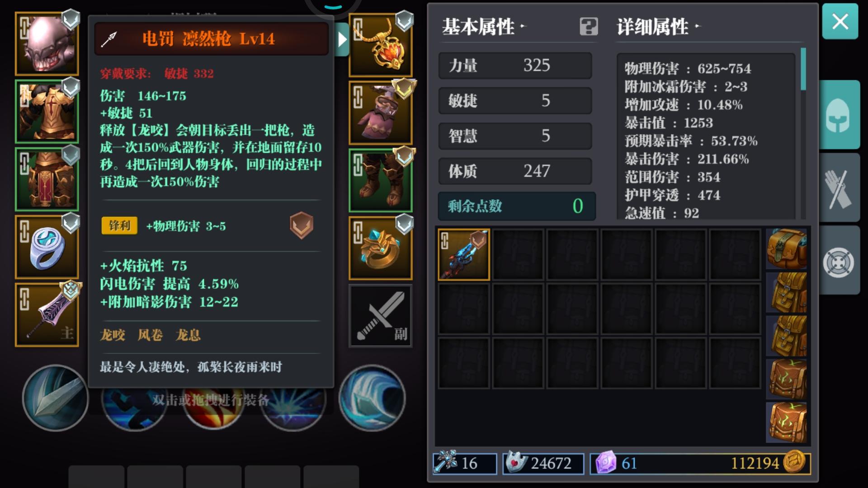Click the 力量 325 attribute row

point(515,66)
